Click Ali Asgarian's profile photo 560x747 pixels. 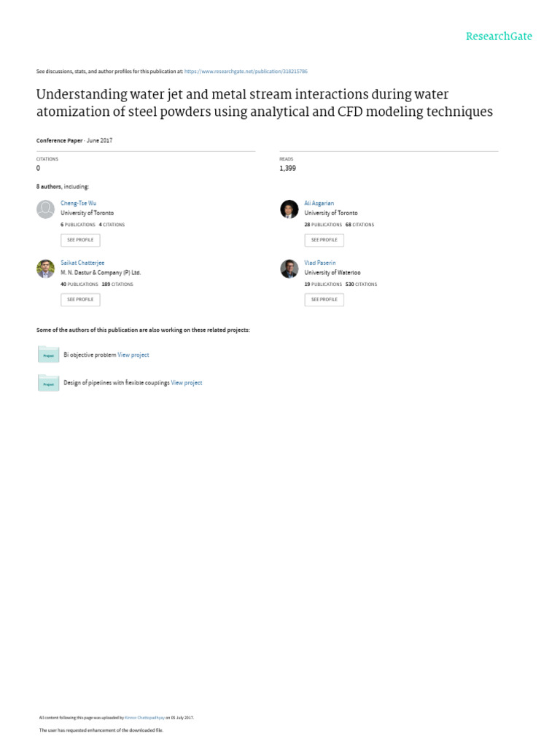point(289,209)
